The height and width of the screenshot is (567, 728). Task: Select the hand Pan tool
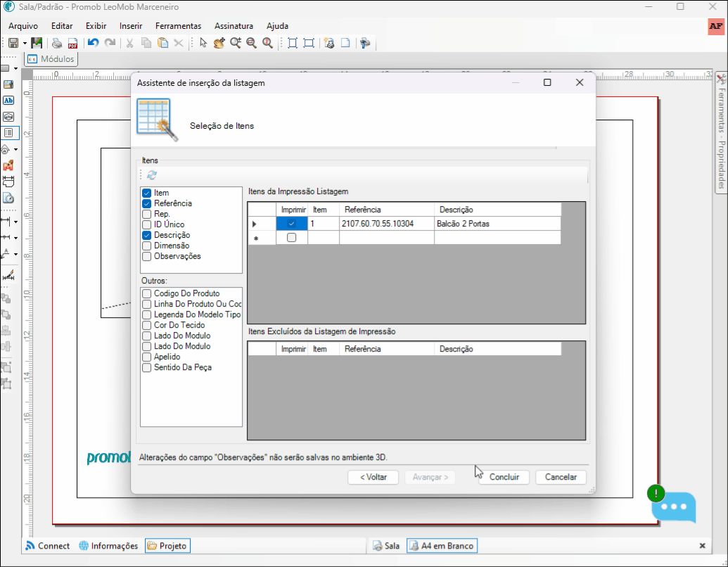click(x=219, y=43)
